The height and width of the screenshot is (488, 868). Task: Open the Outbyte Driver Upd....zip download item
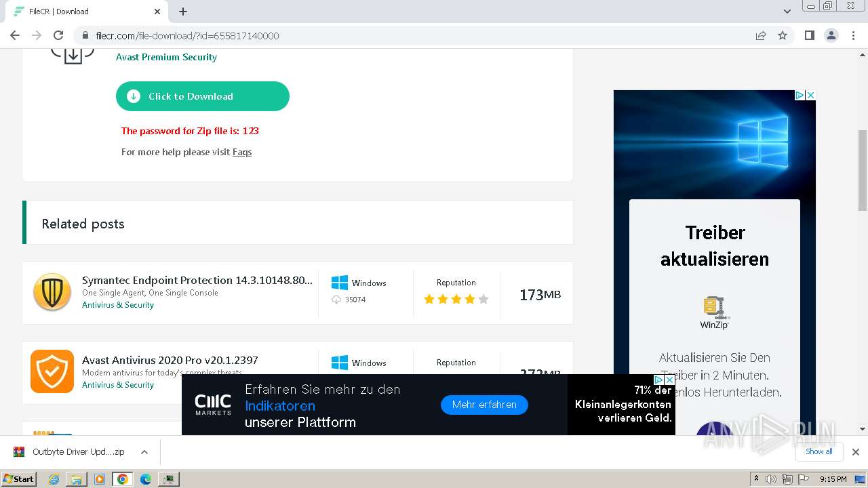click(x=71, y=452)
